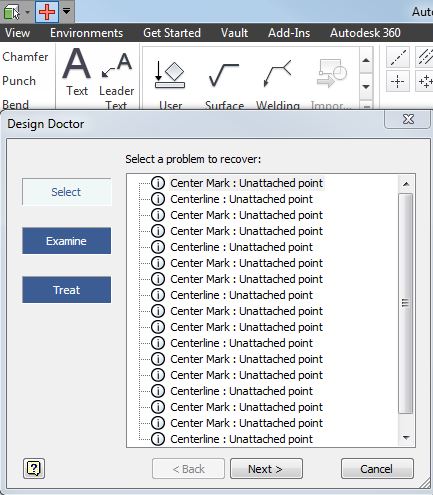Image resolution: width=433 pixels, height=495 pixels.
Task: Click the Select step button
Action: click(x=67, y=192)
